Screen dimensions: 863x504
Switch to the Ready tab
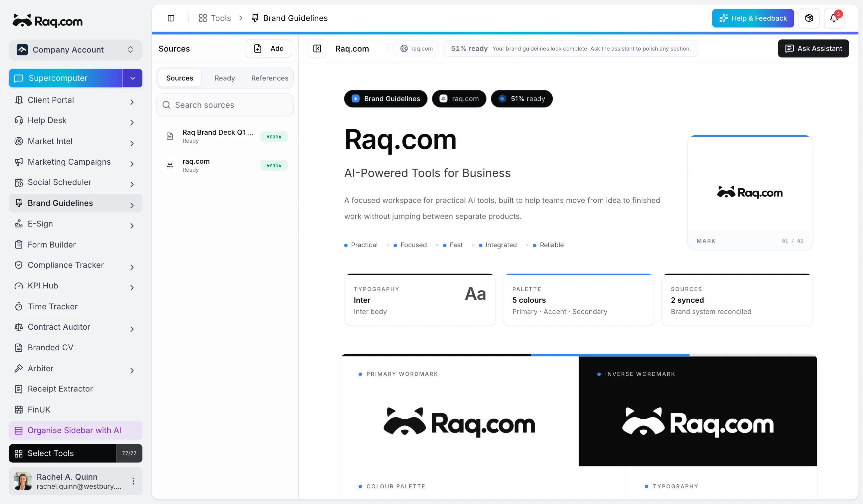225,78
